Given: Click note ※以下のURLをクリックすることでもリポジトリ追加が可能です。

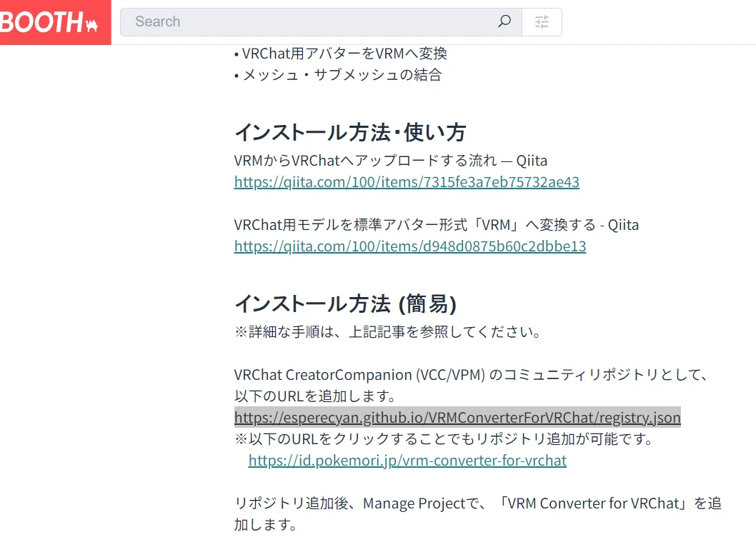Looking at the screenshot, I should 444,439.
